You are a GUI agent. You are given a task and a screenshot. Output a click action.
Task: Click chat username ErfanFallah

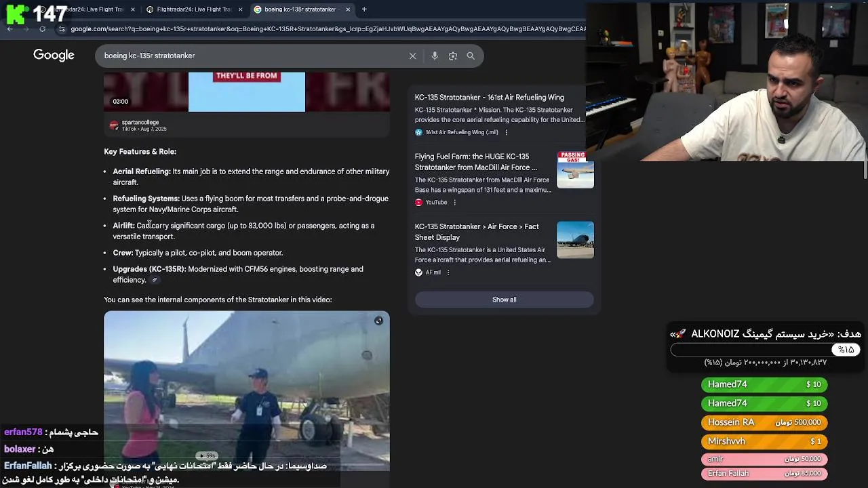[28, 466]
